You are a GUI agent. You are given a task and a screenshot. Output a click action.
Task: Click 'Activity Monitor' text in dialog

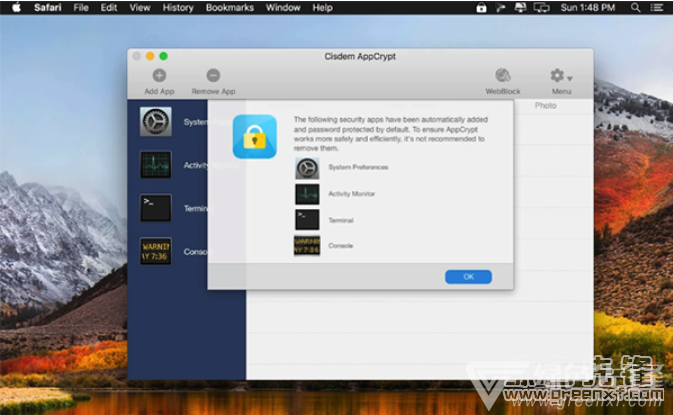tap(352, 194)
